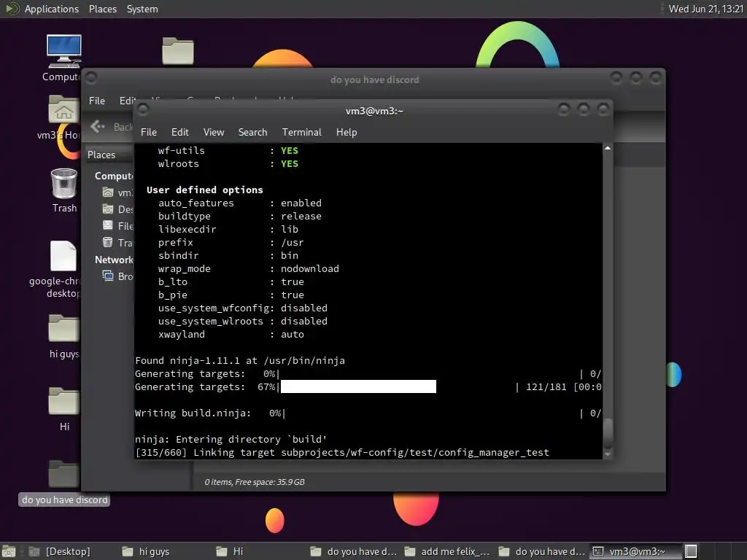Click terminal scrollbar up arrow
Image resolution: width=747 pixels, height=560 pixels.
click(608, 148)
